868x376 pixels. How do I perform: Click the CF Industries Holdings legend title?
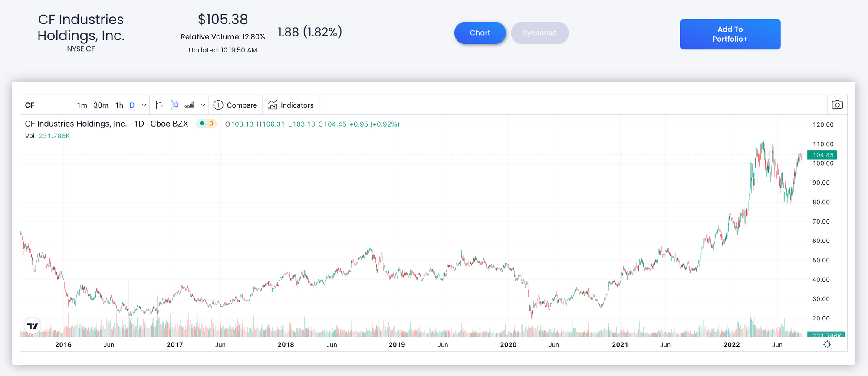tap(76, 124)
